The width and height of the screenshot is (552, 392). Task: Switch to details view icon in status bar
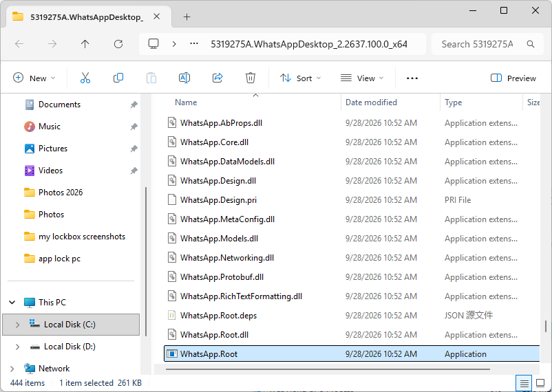click(524, 383)
